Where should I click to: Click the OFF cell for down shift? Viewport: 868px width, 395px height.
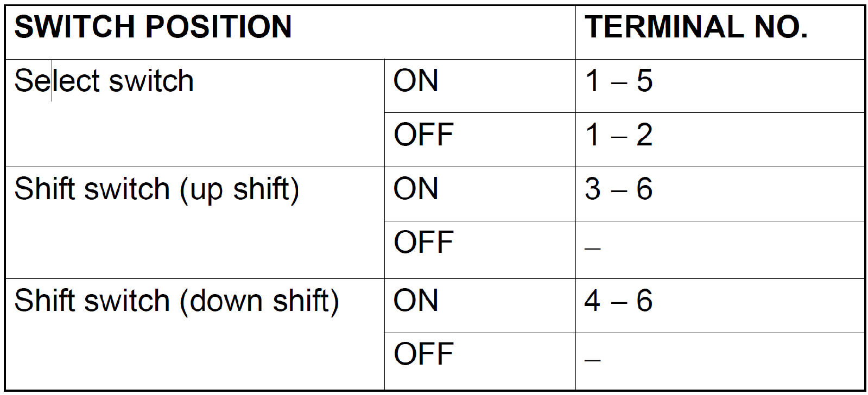point(480,361)
